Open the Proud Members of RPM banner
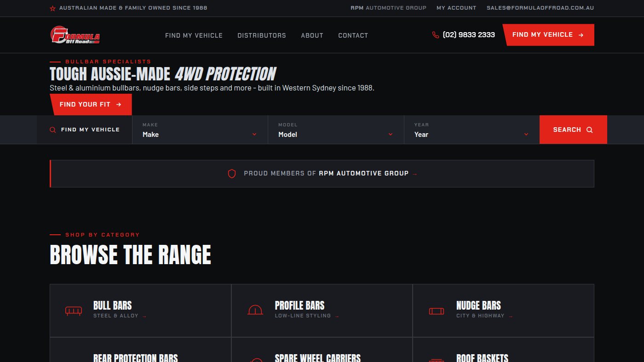The height and width of the screenshot is (362, 644). coord(322,174)
